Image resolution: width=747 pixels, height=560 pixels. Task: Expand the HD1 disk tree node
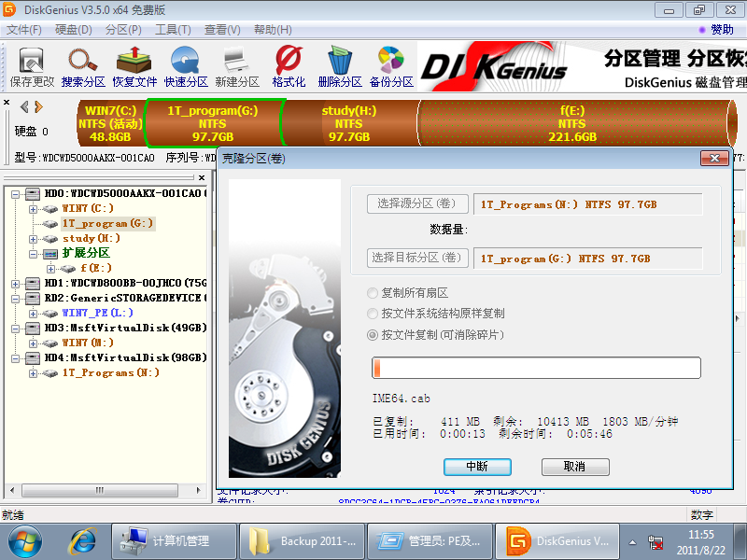15,284
